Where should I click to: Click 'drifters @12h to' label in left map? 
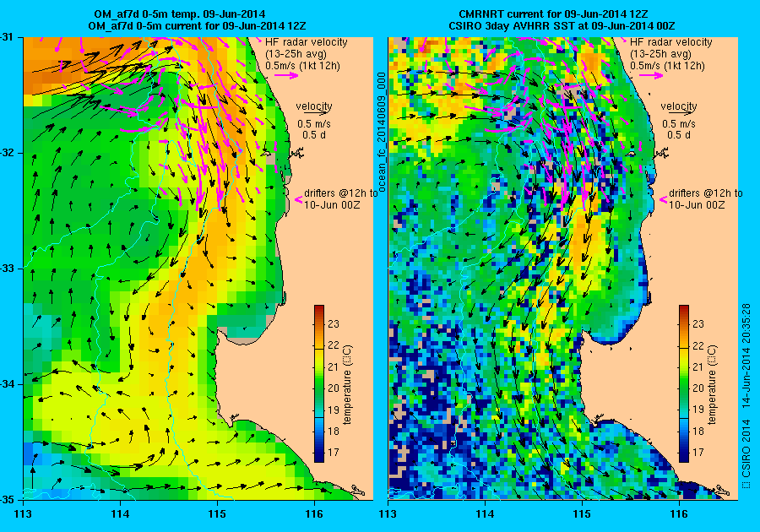pos(341,193)
